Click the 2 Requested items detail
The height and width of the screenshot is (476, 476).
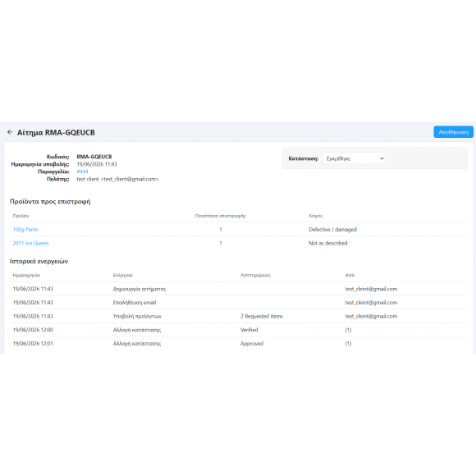[x=262, y=316]
